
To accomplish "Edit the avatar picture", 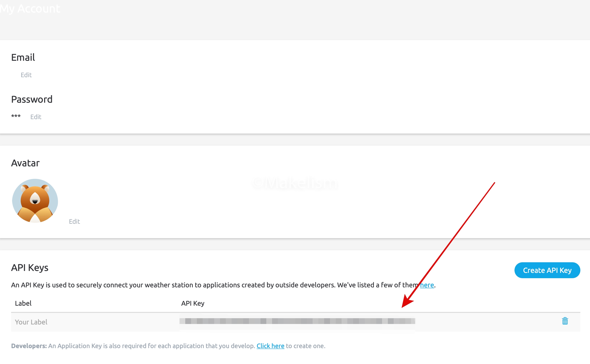I will tap(74, 222).
